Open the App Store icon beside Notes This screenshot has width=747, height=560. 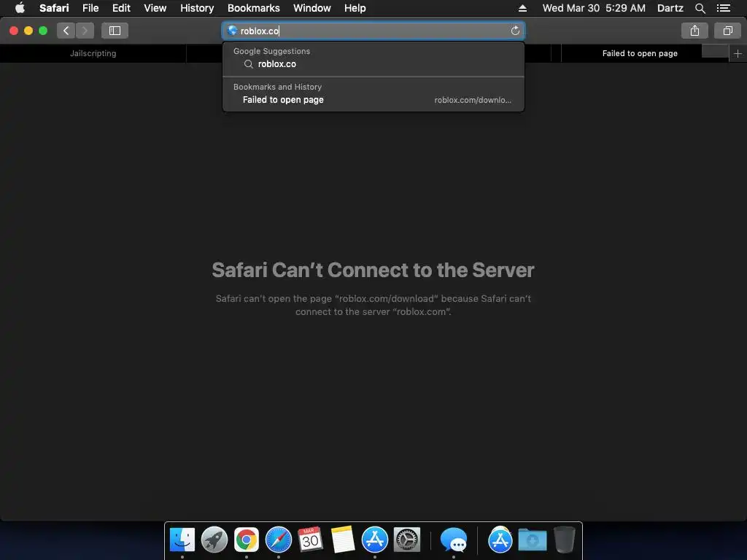pos(375,540)
